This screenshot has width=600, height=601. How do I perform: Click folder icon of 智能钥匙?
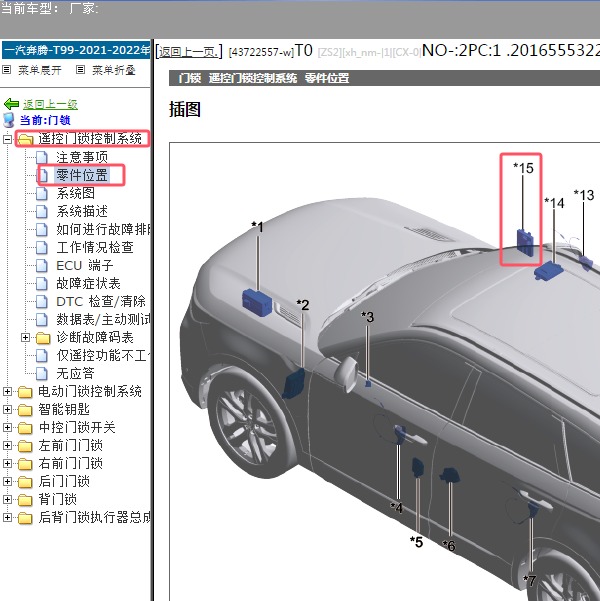[25, 410]
